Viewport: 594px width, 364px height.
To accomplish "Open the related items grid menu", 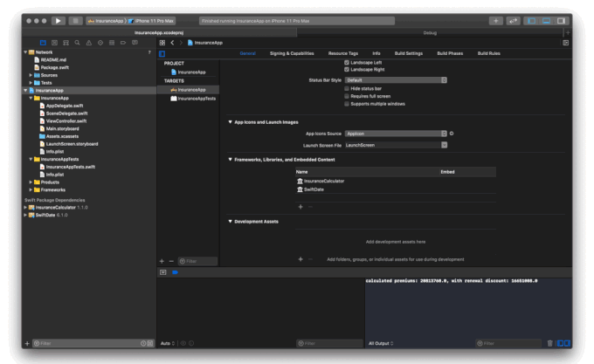I will coord(162,43).
